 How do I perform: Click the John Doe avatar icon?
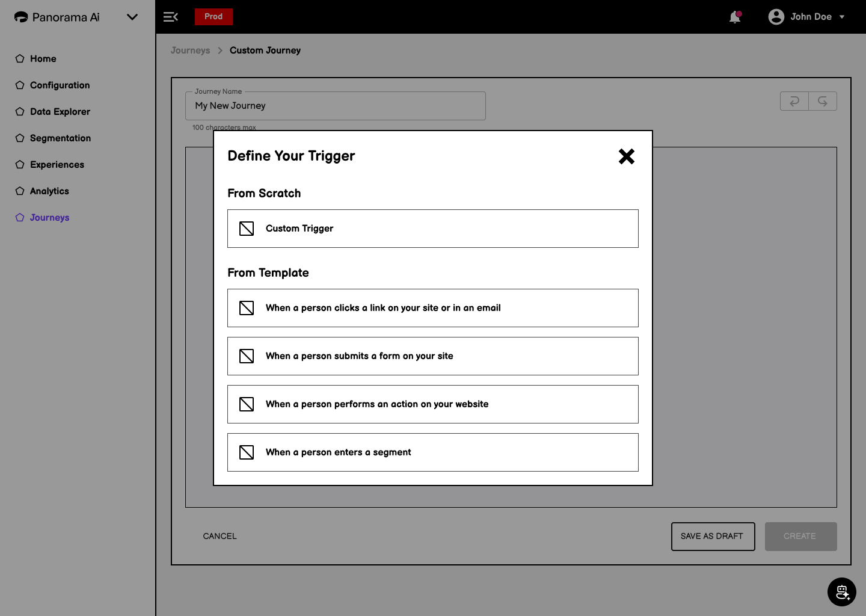[776, 17]
